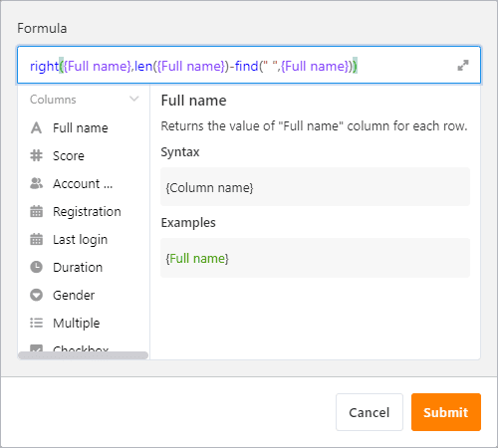
Task: Submit the formula
Action: tap(446, 412)
